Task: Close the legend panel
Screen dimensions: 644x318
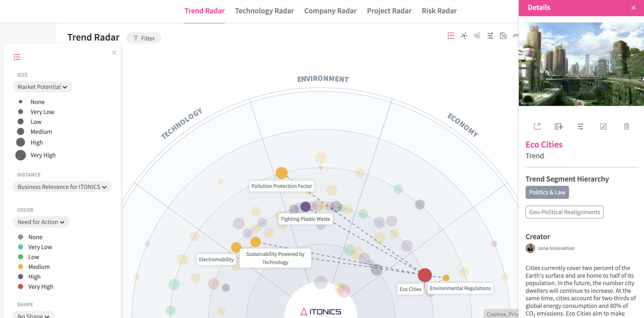Action: 114,52
